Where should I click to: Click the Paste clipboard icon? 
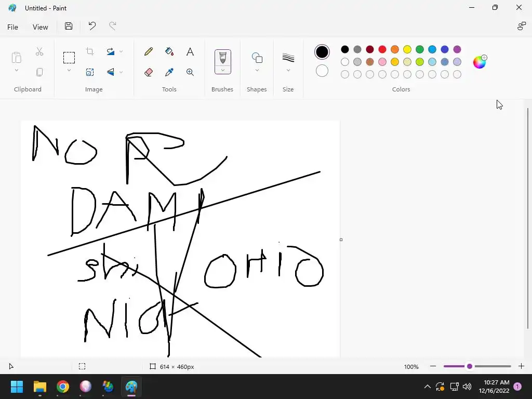point(16,57)
